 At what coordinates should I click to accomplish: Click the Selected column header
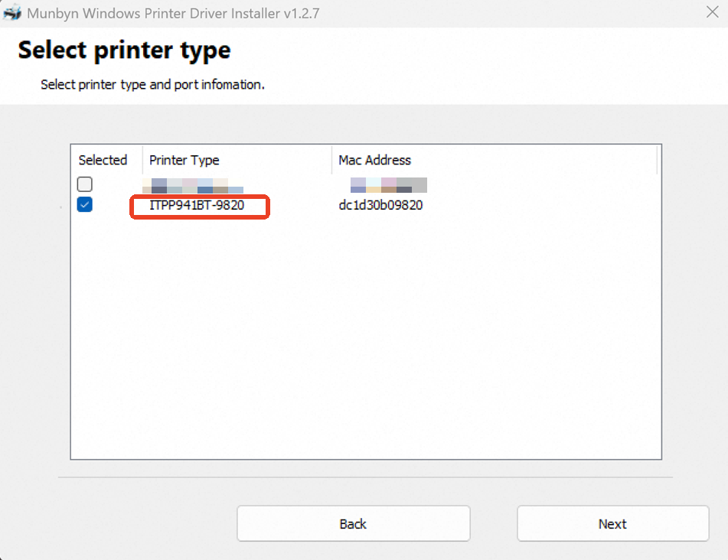pyautogui.click(x=103, y=160)
